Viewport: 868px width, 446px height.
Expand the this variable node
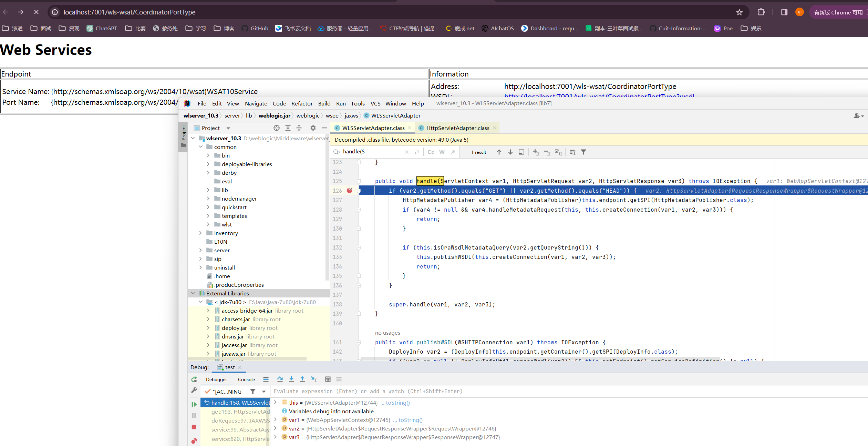click(x=276, y=403)
